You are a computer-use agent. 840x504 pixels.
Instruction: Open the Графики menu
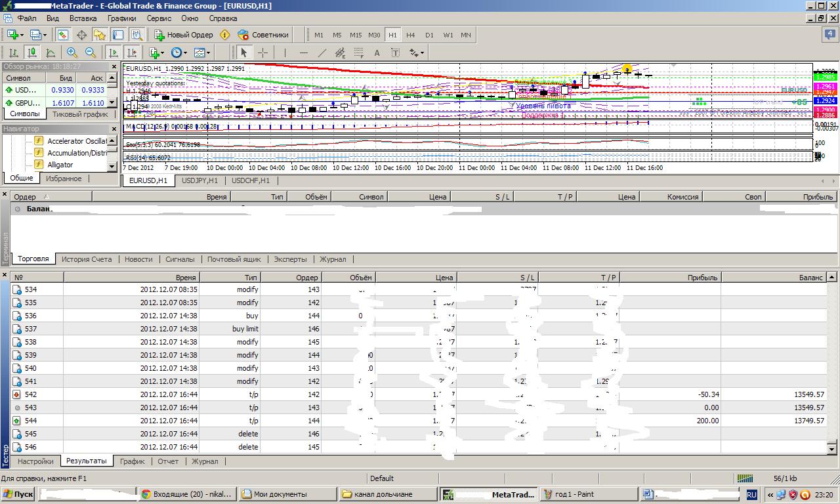[122, 18]
